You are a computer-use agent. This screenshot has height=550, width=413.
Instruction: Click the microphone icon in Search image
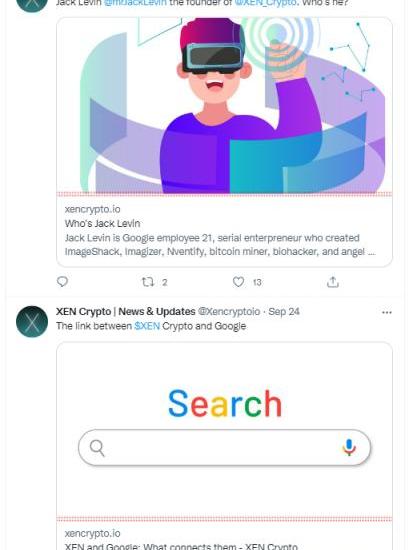click(349, 447)
